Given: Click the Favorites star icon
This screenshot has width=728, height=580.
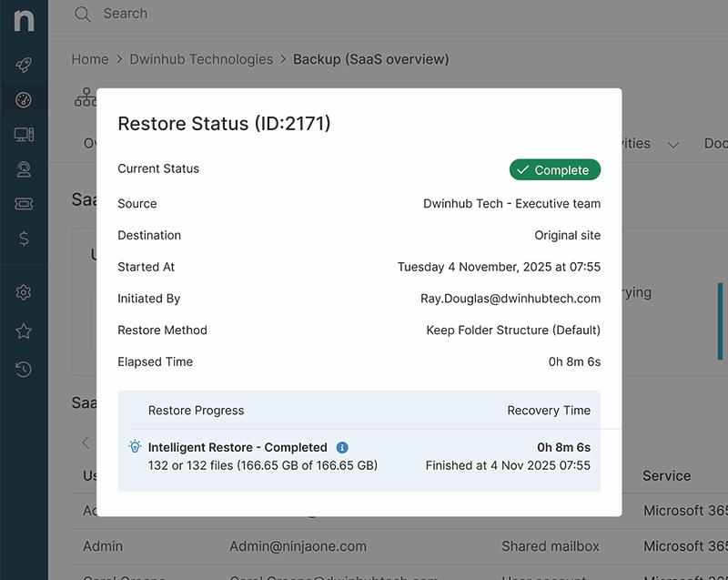Looking at the screenshot, I should [x=24, y=331].
